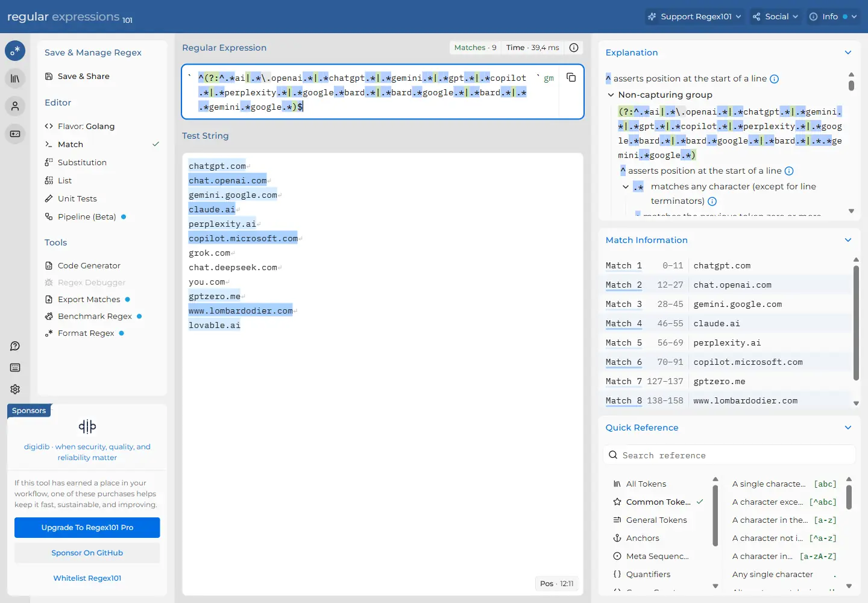The width and height of the screenshot is (868, 603).
Task: Click Sponsor On GitHub button
Action: point(87,553)
